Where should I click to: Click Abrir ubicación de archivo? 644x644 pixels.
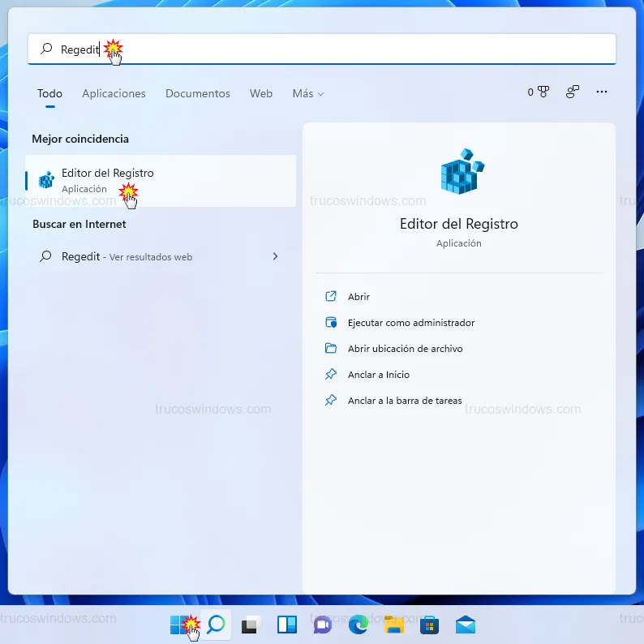(x=405, y=349)
